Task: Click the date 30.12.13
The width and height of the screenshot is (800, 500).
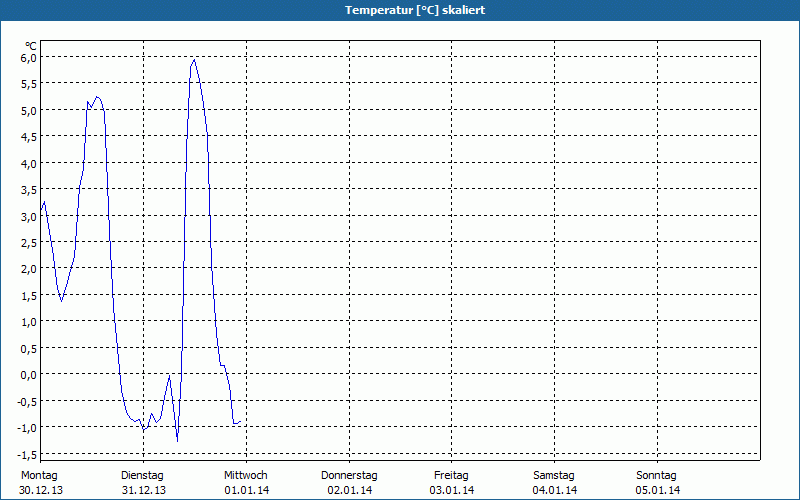Action: point(41,490)
